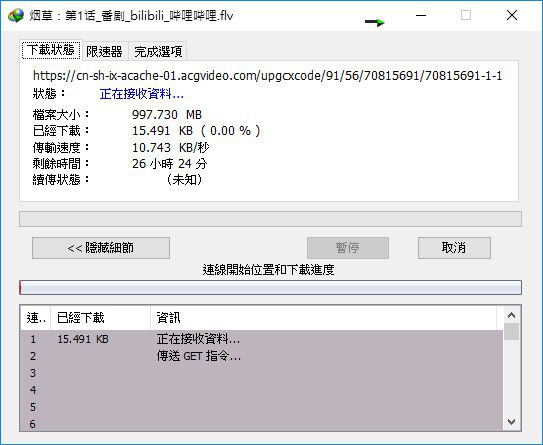Click the scroll down arrow in connection list
Screen dimensions: 543x445
(x=511, y=421)
